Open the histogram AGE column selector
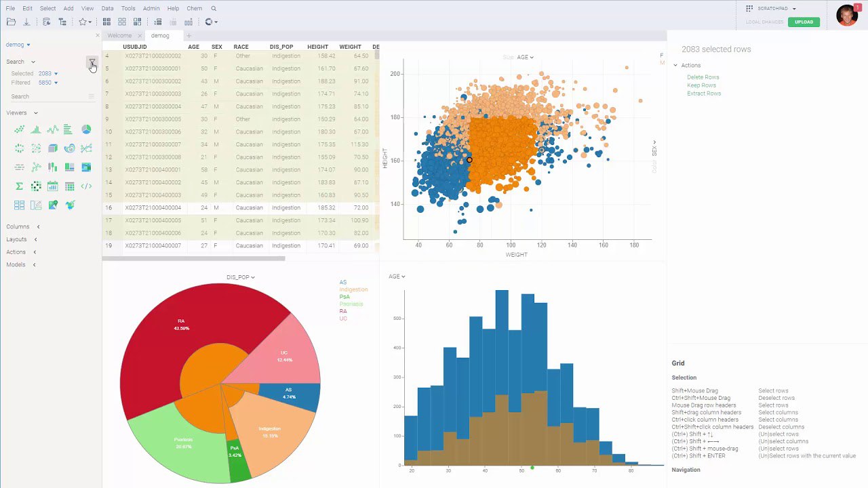Screen dimensions: 868x488 [x=397, y=277]
